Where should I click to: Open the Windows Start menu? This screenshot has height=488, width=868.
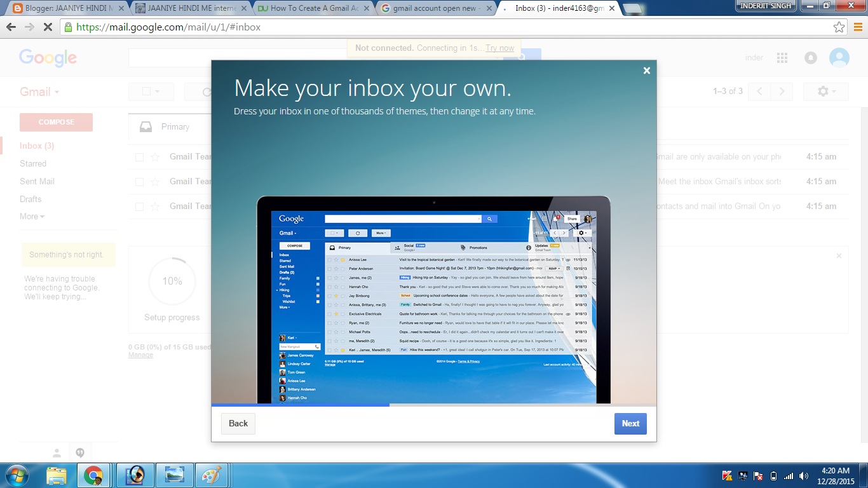(17, 475)
